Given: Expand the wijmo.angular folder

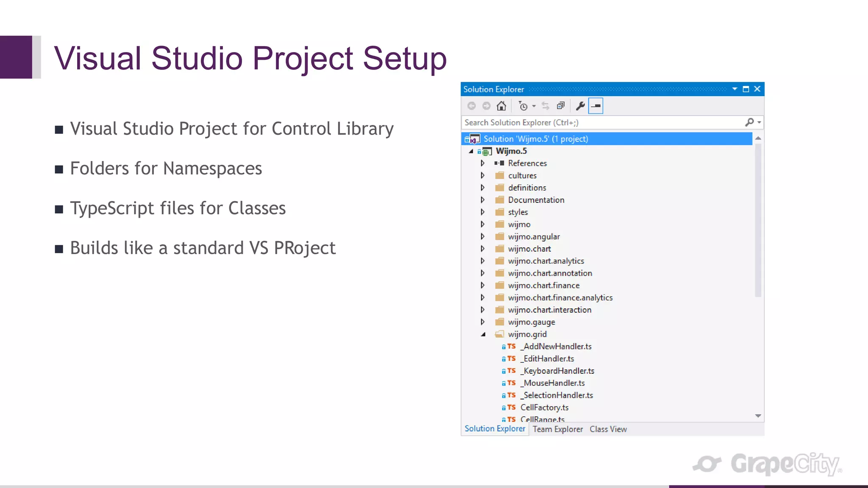Looking at the screenshot, I should pyautogui.click(x=482, y=236).
